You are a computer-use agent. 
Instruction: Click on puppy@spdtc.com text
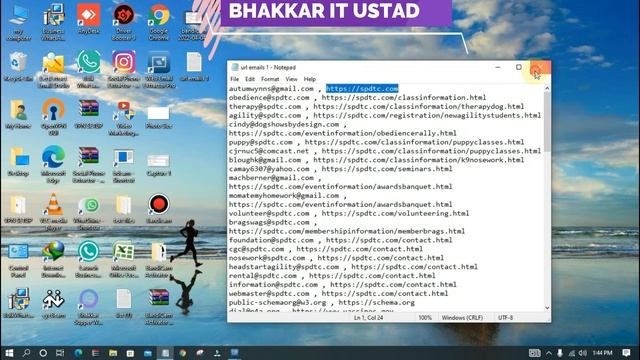click(260, 142)
